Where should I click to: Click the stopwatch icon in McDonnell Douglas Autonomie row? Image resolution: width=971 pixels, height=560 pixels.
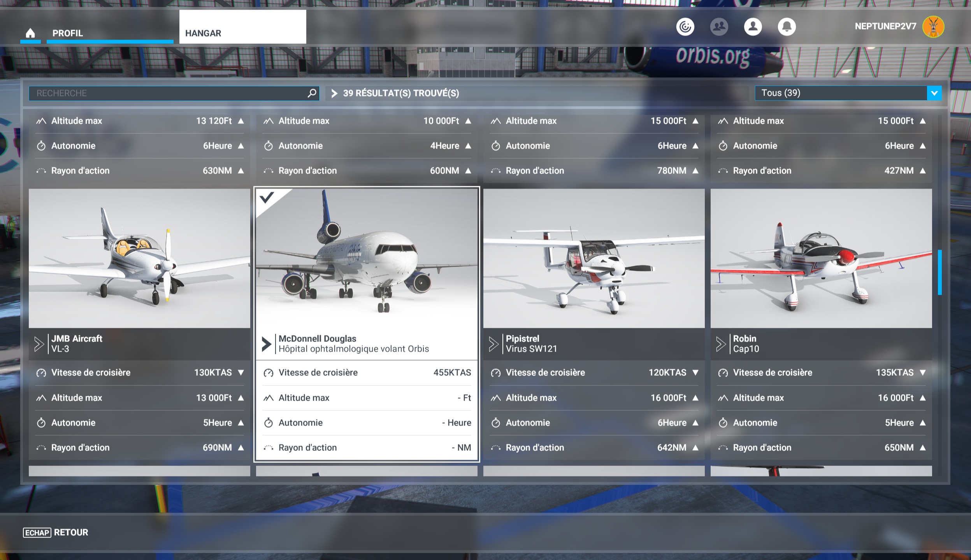[x=269, y=423]
